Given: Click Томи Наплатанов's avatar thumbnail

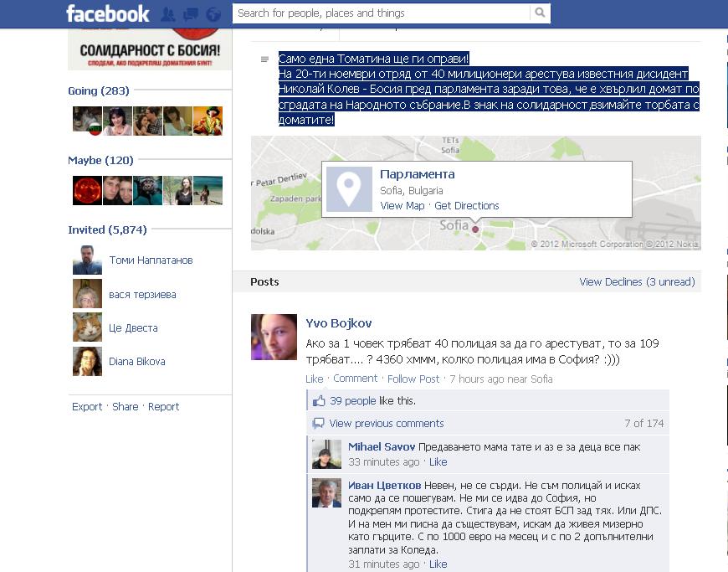Looking at the screenshot, I should coord(87,260).
